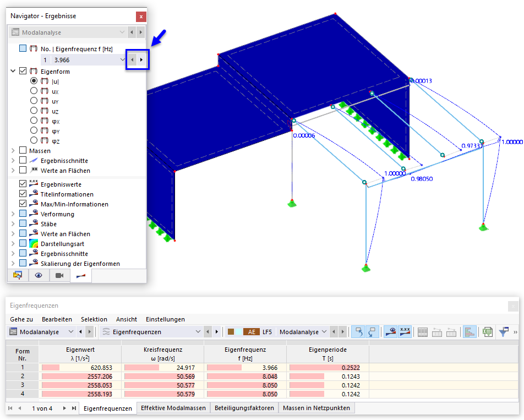
Task: Open the Selektion menu
Action: click(x=94, y=319)
